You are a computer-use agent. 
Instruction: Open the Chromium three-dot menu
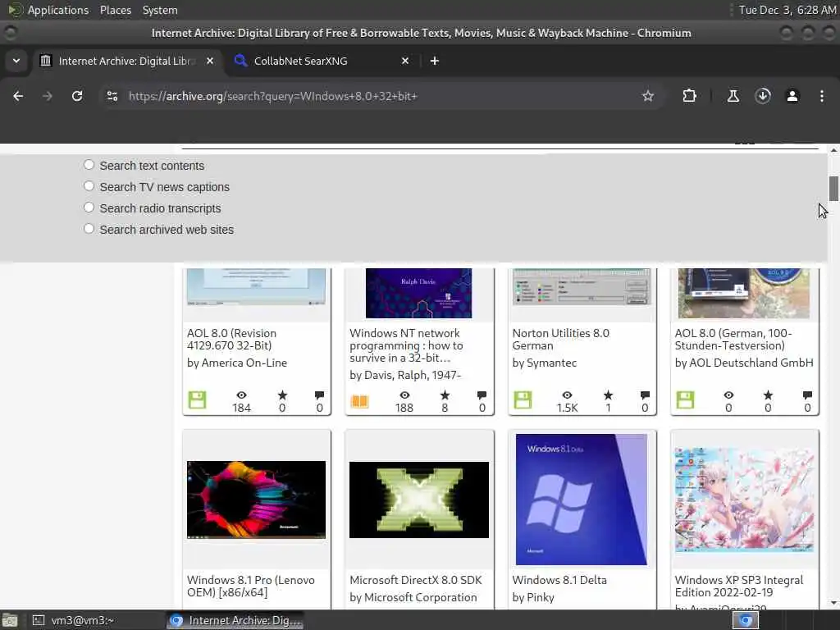click(822, 96)
